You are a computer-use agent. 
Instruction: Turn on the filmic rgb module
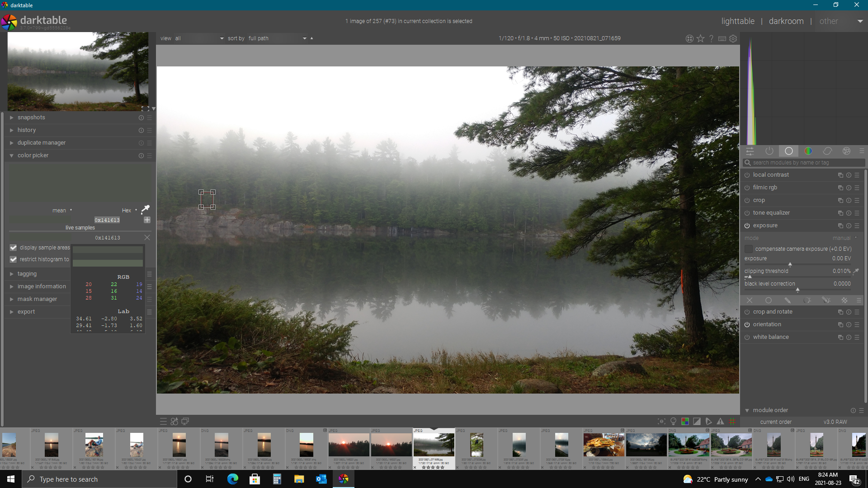pyautogui.click(x=747, y=188)
